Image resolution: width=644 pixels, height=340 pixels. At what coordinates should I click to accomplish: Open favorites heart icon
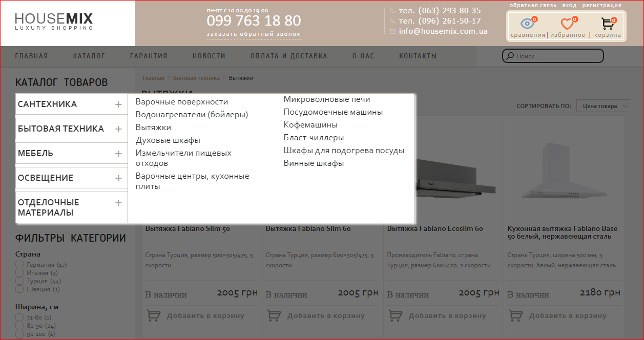(567, 24)
